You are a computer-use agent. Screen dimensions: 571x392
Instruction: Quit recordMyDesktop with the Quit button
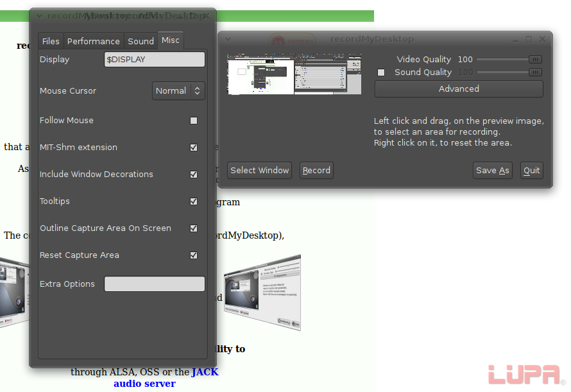tap(532, 171)
